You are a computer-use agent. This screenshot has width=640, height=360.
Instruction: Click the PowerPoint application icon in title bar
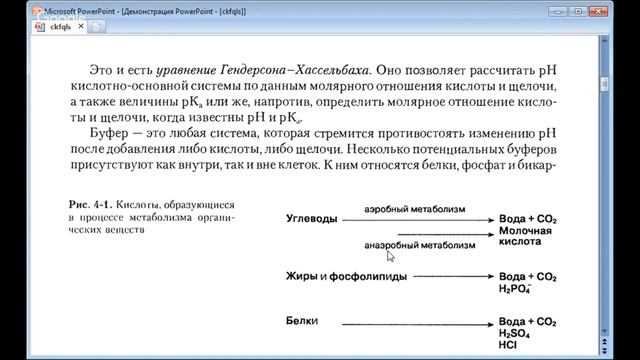37,11
